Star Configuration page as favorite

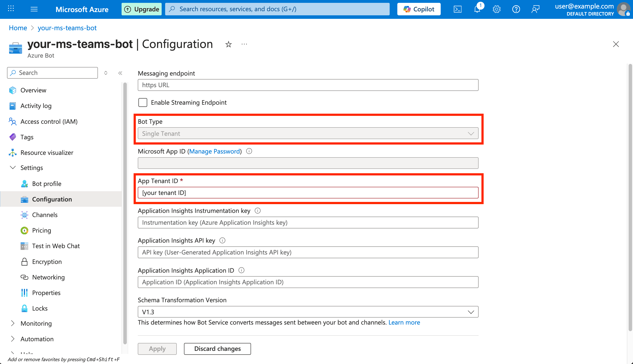[x=228, y=44]
